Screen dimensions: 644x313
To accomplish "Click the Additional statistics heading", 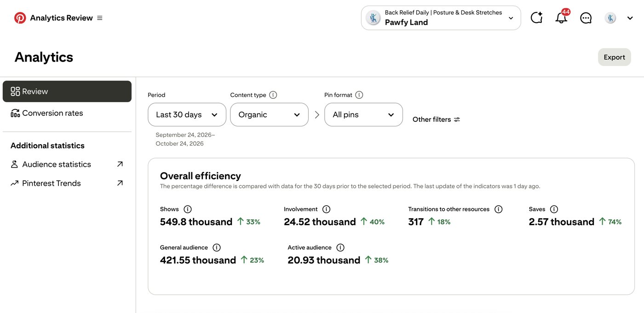I will [47, 146].
